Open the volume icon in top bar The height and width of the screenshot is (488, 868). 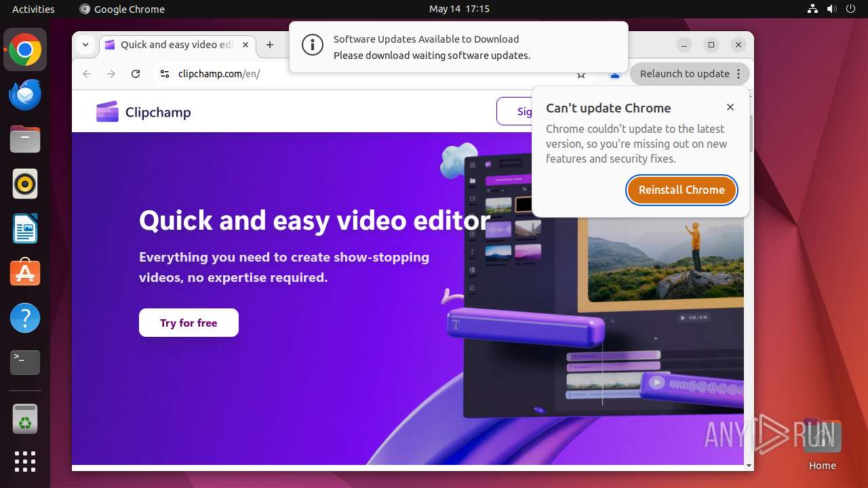(831, 9)
